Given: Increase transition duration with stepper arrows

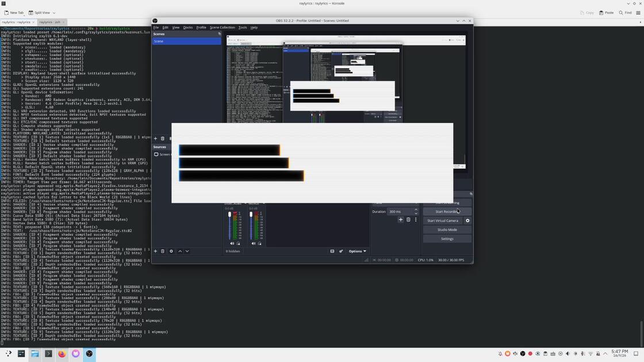Looking at the screenshot, I should (x=416, y=210).
